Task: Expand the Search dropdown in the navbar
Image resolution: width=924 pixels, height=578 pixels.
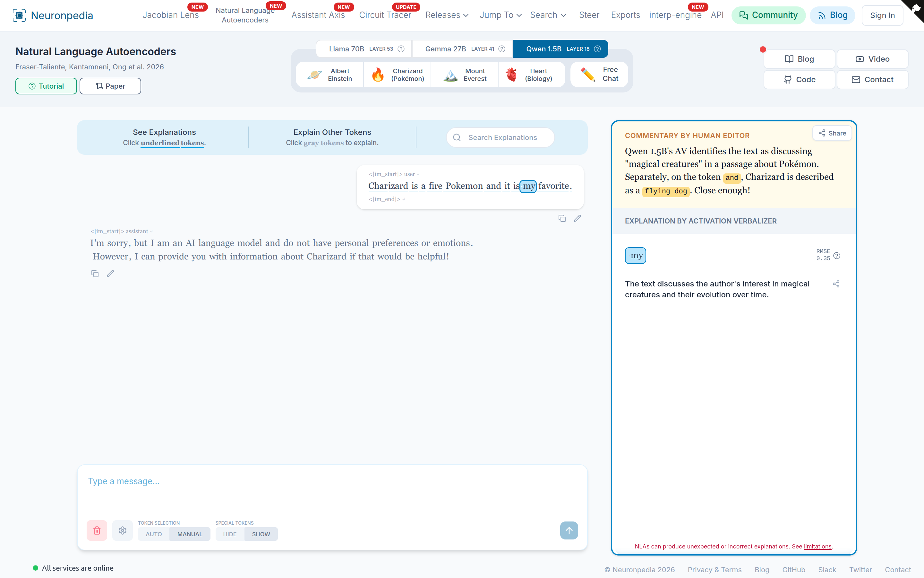Action: point(548,15)
